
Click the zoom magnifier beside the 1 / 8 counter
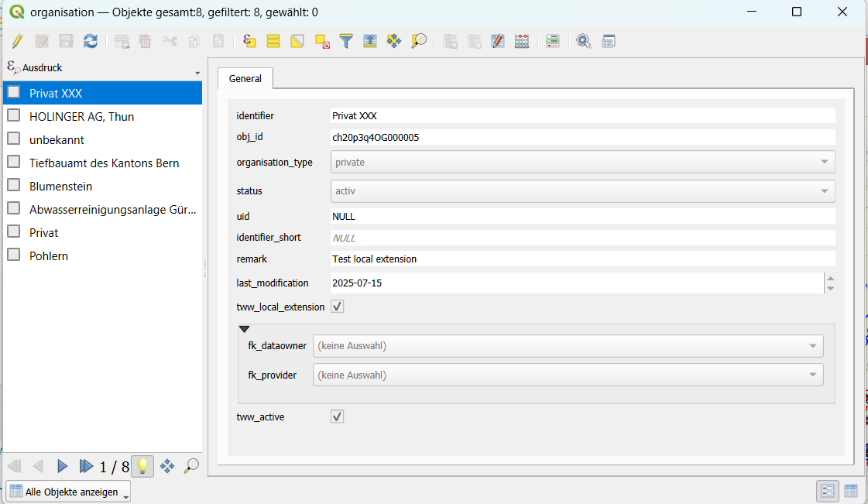coord(191,466)
